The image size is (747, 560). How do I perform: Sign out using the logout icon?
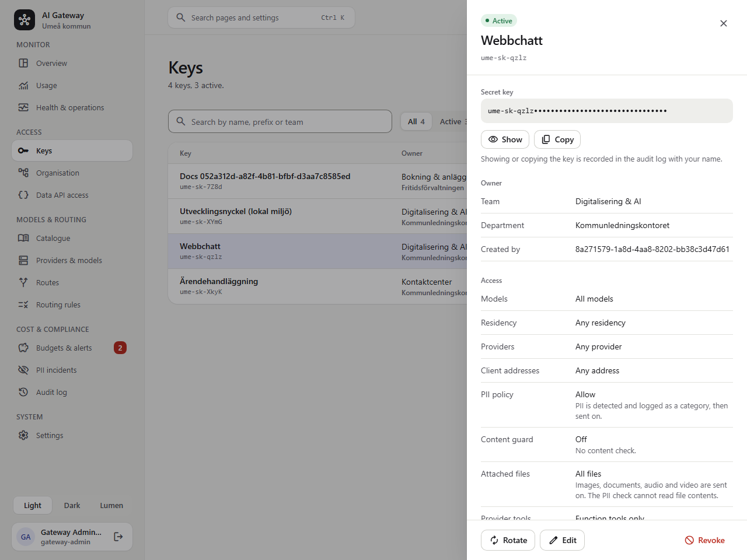pyautogui.click(x=118, y=537)
